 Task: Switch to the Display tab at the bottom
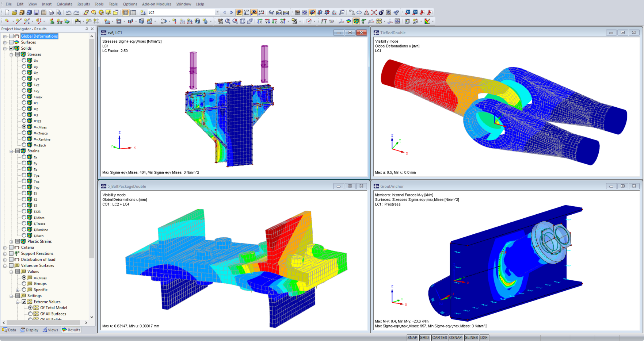click(29, 330)
